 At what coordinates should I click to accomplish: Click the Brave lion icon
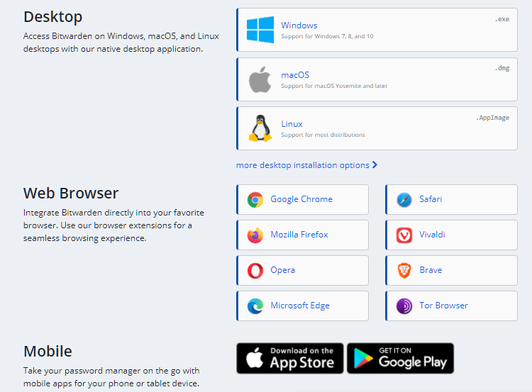pyautogui.click(x=404, y=271)
